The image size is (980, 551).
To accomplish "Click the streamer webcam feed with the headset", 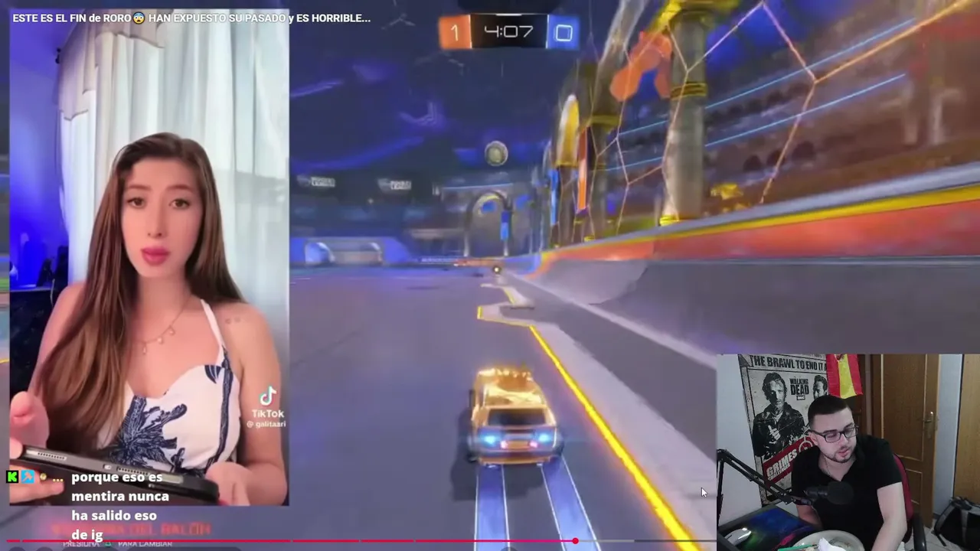I will click(848, 452).
